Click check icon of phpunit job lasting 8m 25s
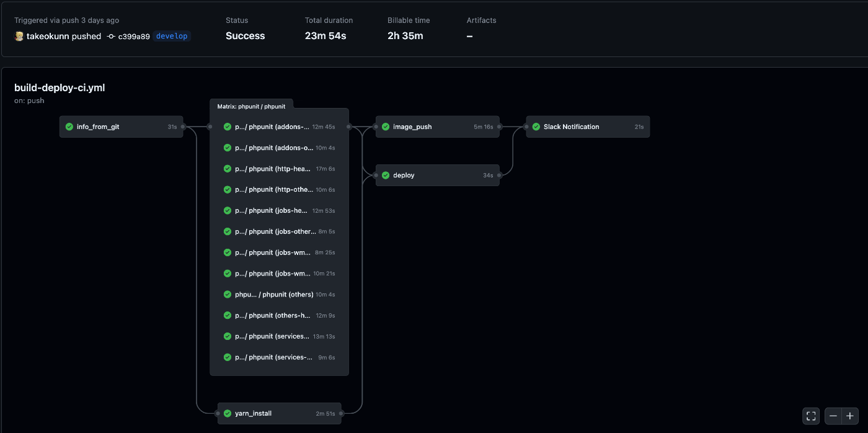The image size is (868, 433). coord(228,252)
